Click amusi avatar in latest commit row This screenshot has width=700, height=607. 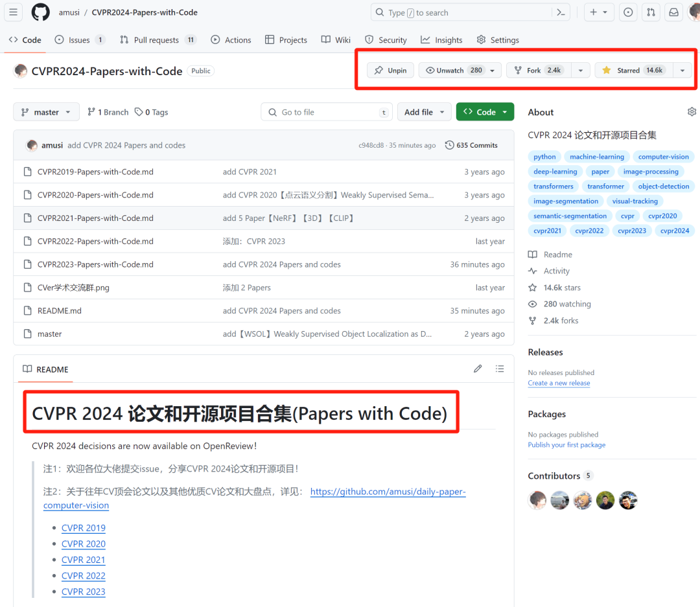pos(32,146)
